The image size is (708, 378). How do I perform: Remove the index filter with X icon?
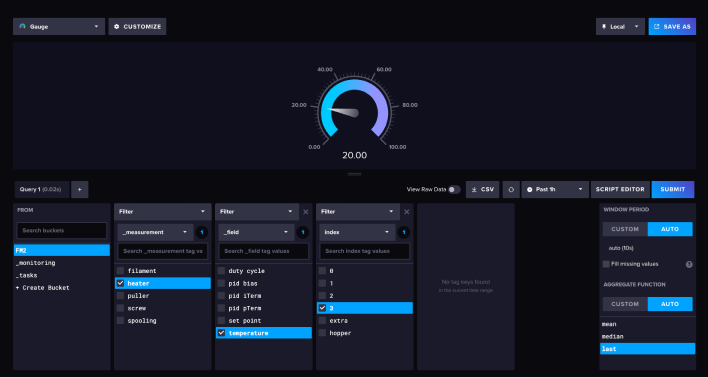click(407, 212)
